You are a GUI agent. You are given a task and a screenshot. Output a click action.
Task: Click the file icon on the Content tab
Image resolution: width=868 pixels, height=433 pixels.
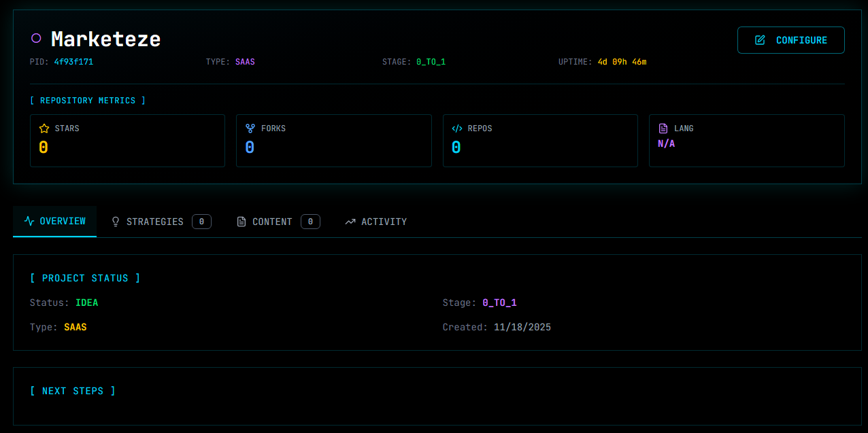point(242,221)
